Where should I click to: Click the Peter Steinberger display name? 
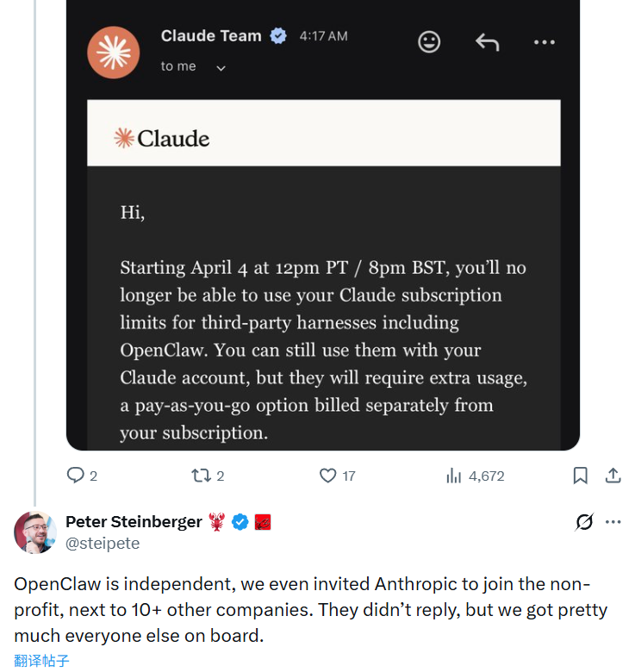pos(134,521)
